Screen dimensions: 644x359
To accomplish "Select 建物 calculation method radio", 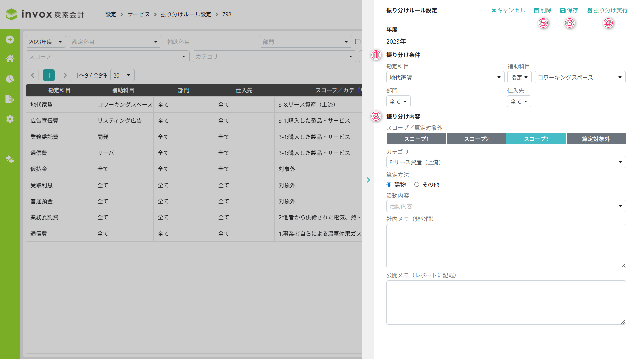I will point(389,184).
